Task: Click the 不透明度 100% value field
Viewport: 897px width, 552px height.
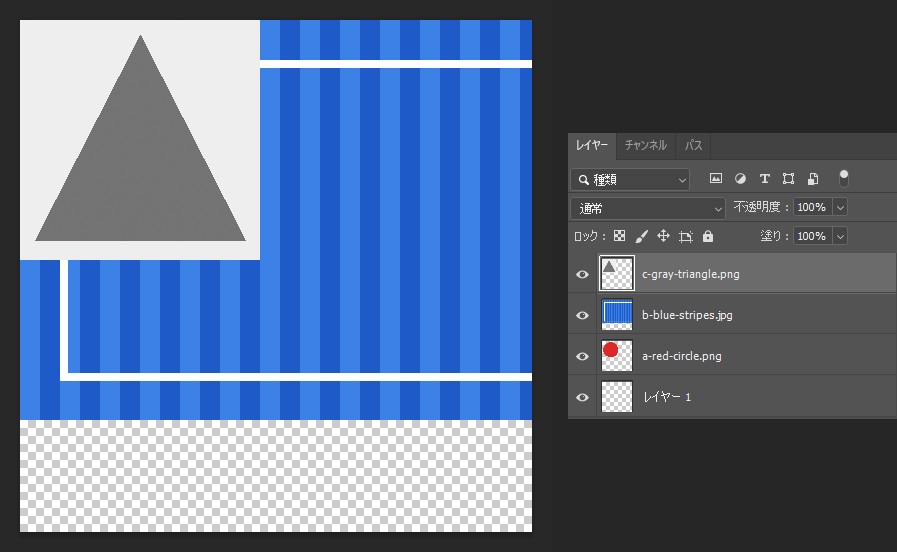Action: pyautogui.click(x=813, y=207)
